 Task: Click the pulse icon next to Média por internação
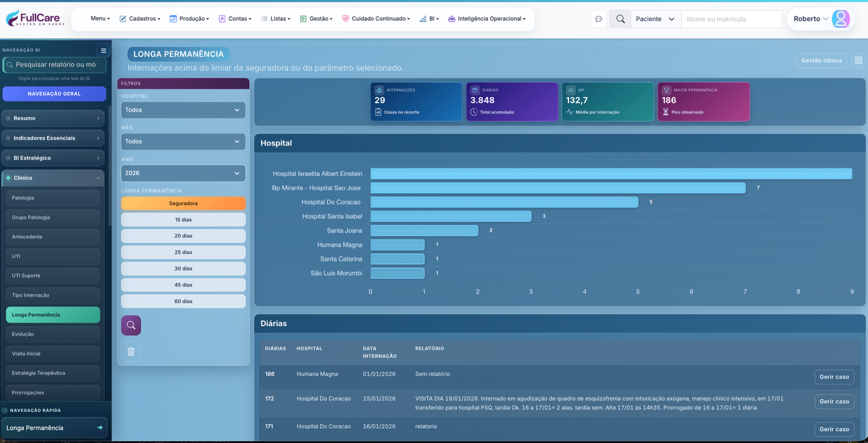coord(570,112)
